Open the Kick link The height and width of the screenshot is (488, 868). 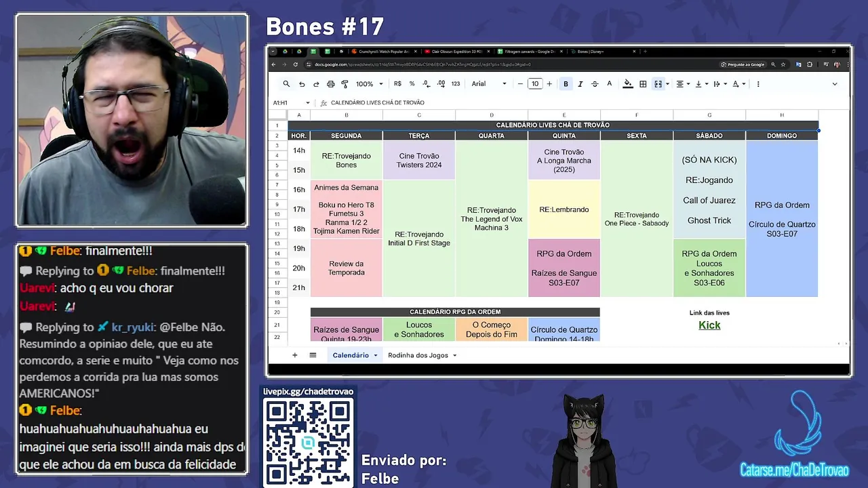pyautogui.click(x=709, y=325)
